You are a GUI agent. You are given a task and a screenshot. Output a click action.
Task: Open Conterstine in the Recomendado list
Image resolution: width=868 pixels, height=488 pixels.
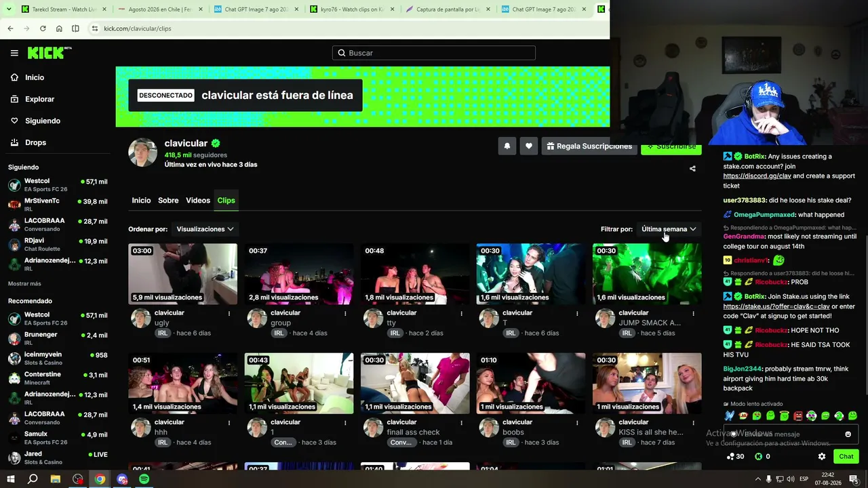click(58, 378)
